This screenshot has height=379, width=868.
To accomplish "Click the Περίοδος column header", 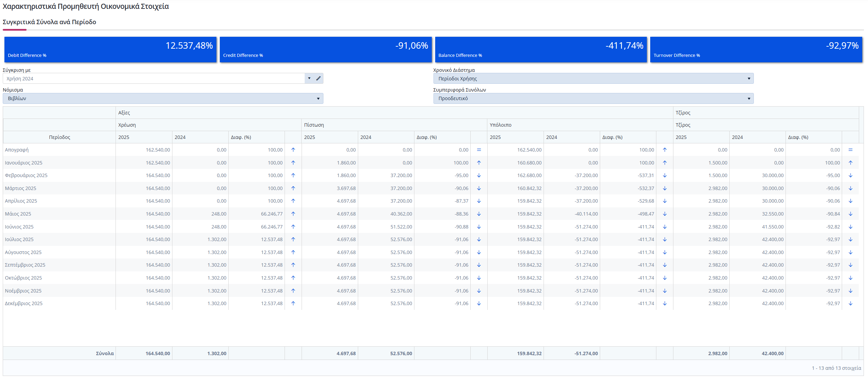I will (x=60, y=137).
